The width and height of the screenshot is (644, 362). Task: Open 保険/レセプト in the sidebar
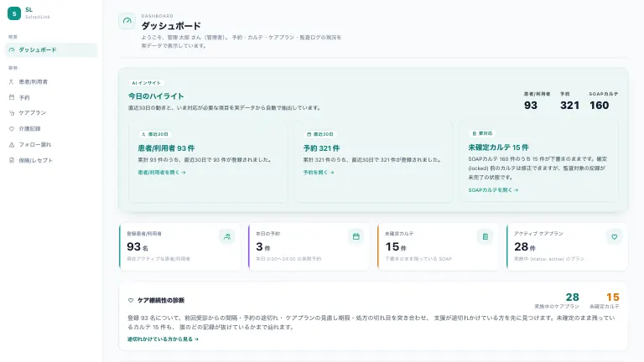pyautogui.click(x=51, y=160)
